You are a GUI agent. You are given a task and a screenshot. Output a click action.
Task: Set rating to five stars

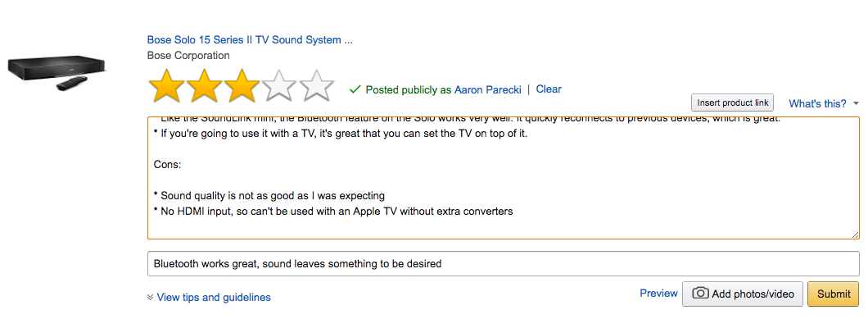(x=317, y=86)
